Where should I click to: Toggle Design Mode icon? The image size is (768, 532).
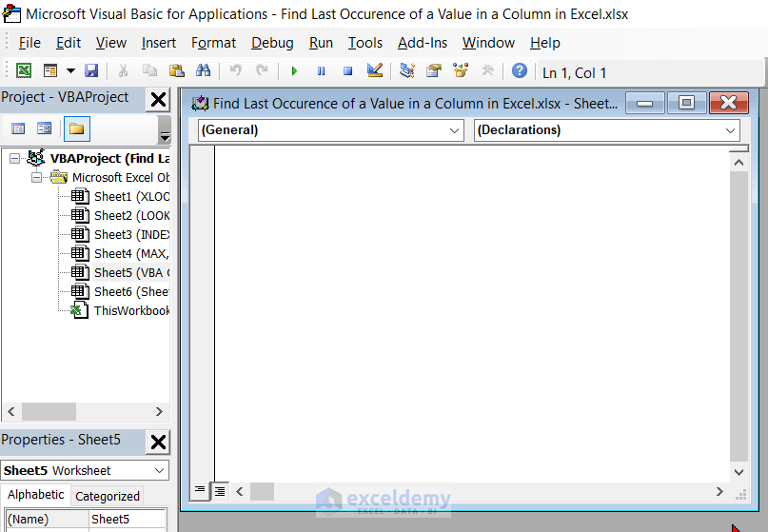(375, 71)
